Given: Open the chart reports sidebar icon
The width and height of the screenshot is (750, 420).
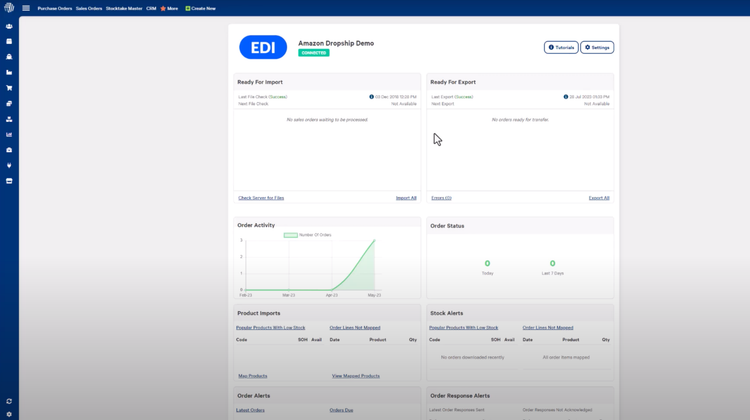Looking at the screenshot, I should pos(9,135).
